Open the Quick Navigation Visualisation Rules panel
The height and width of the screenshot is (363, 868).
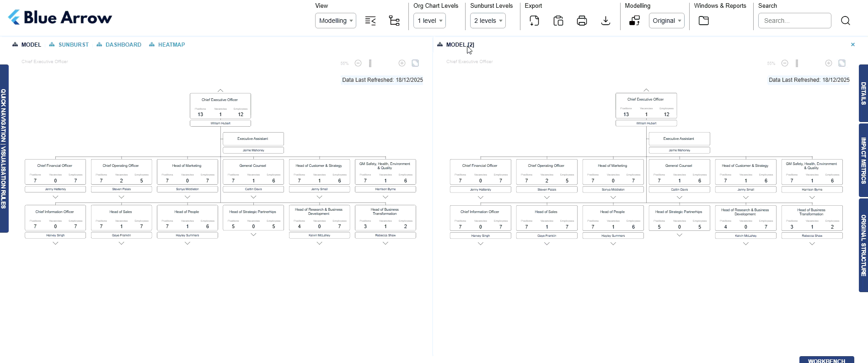coord(4,149)
